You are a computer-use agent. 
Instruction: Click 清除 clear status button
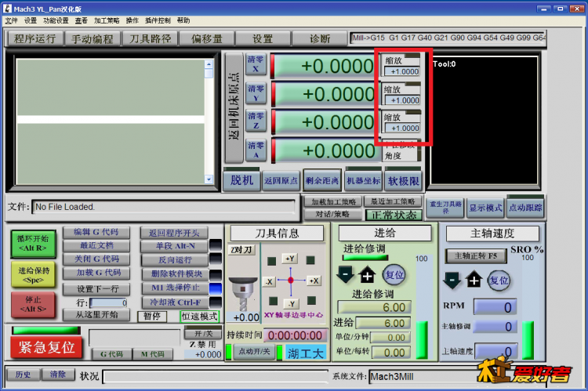(58, 374)
